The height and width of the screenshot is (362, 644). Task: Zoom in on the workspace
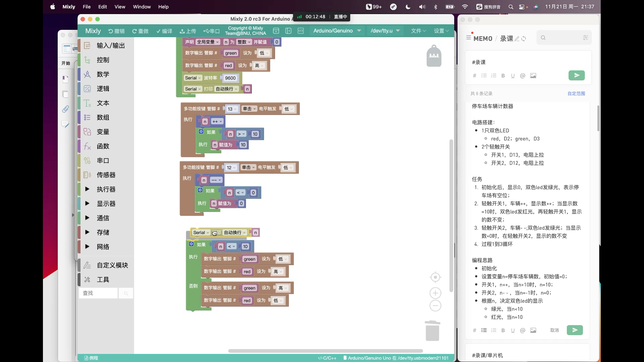[x=435, y=293]
